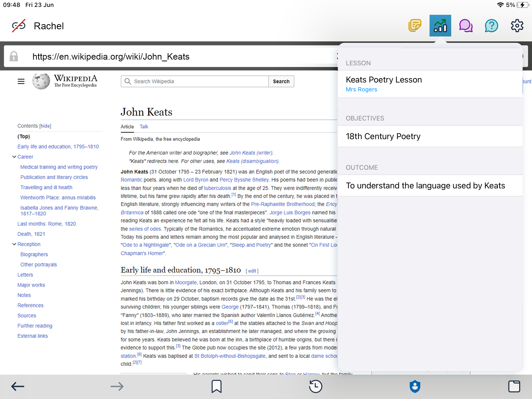This screenshot has height=399, width=532.
Task: Open Publication and literary circles entry
Action: (54, 177)
